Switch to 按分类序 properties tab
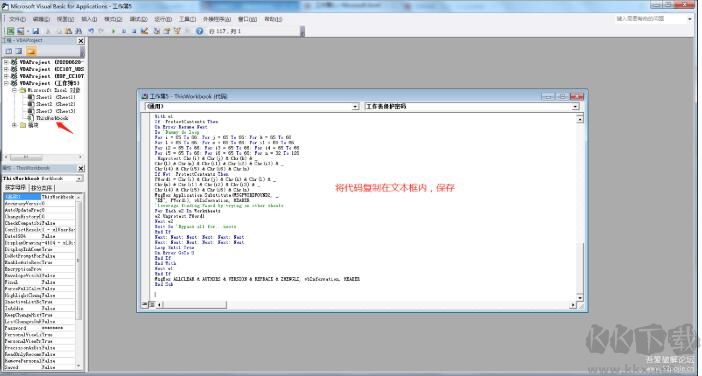This screenshot has width=702, height=376. point(42,188)
